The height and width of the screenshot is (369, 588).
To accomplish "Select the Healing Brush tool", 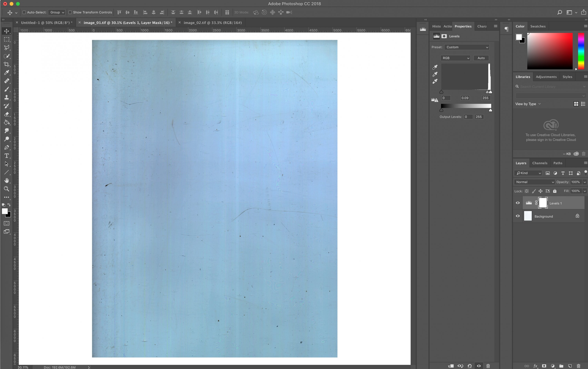I will 7,81.
